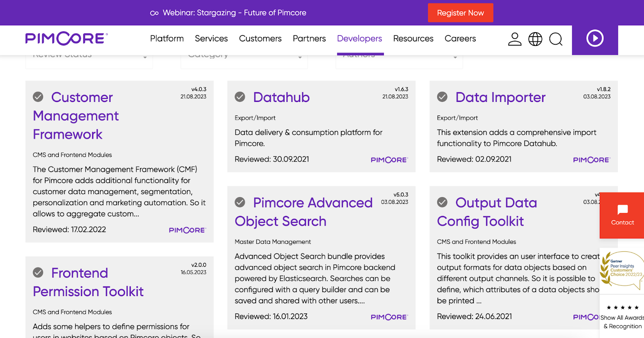Click 'Reviewed: 24.06.2021' text
Viewport: 644px width, 338px height.
point(475,317)
